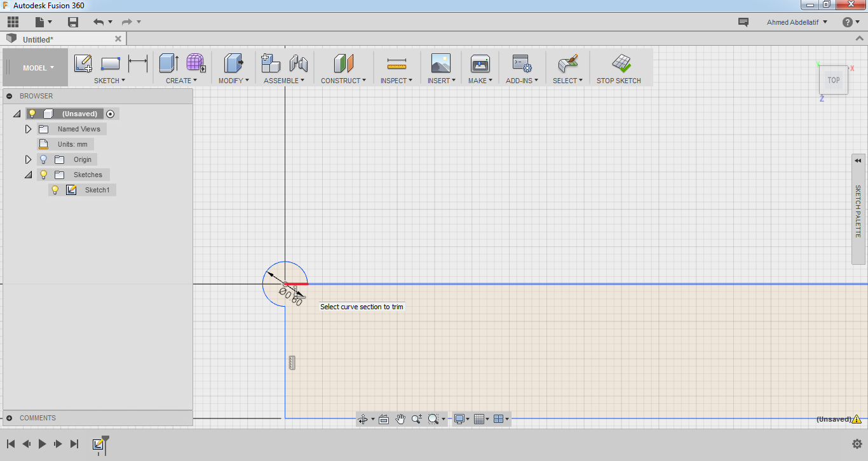The width and height of the screenshot is (868, 461).
Task: Click the Save disk icon
Action: pyautogui.click(x=73, y=22)
